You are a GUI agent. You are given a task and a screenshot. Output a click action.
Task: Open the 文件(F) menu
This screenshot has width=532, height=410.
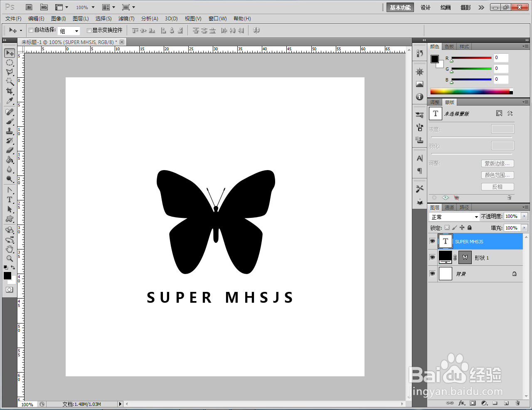tap(13, 19)
